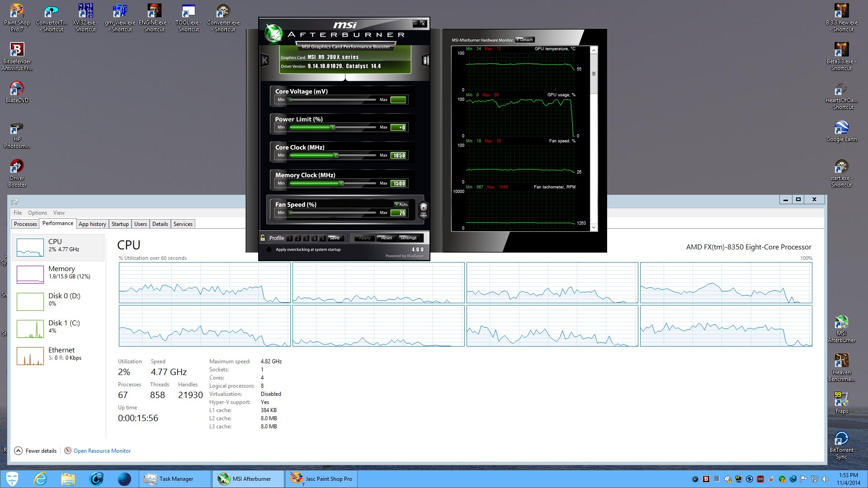Select Afterburner profile slot 1

tap(289, 238)
